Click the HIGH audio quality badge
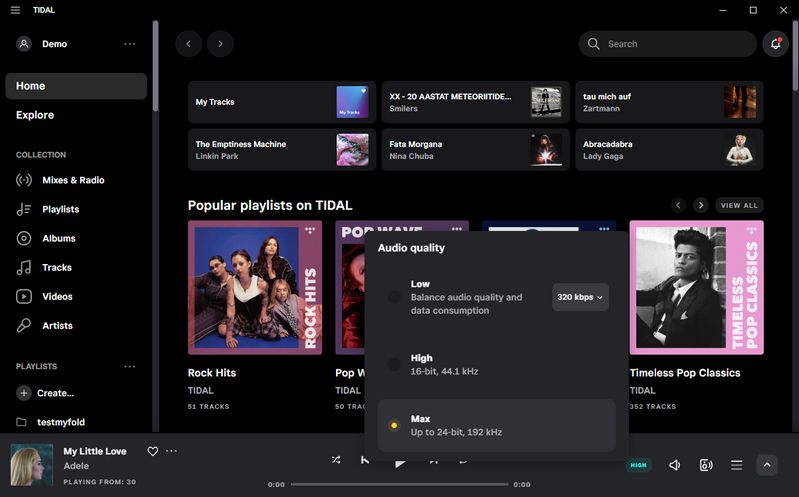 (638, 465)
